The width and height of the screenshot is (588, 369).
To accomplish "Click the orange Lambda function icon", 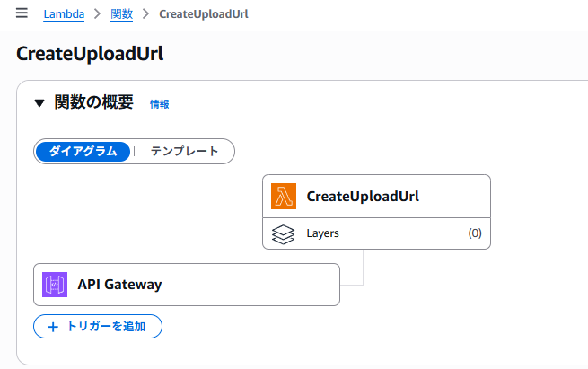I will click(x=284, y=196).
